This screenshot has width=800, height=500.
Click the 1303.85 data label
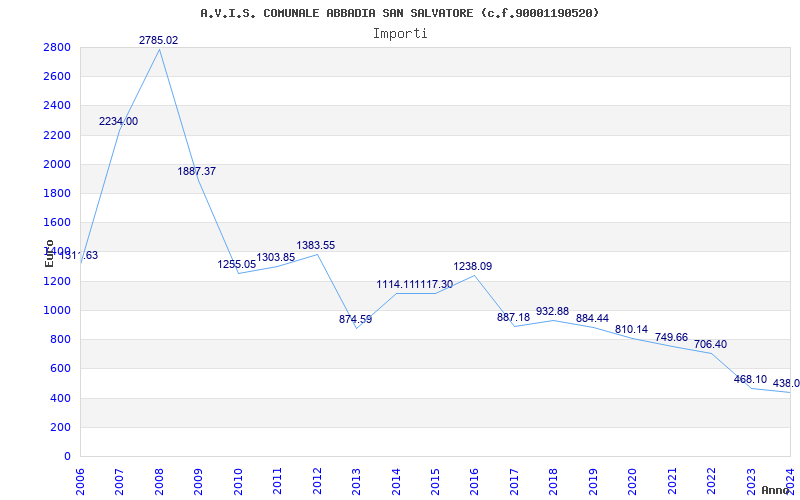[276, 258]
